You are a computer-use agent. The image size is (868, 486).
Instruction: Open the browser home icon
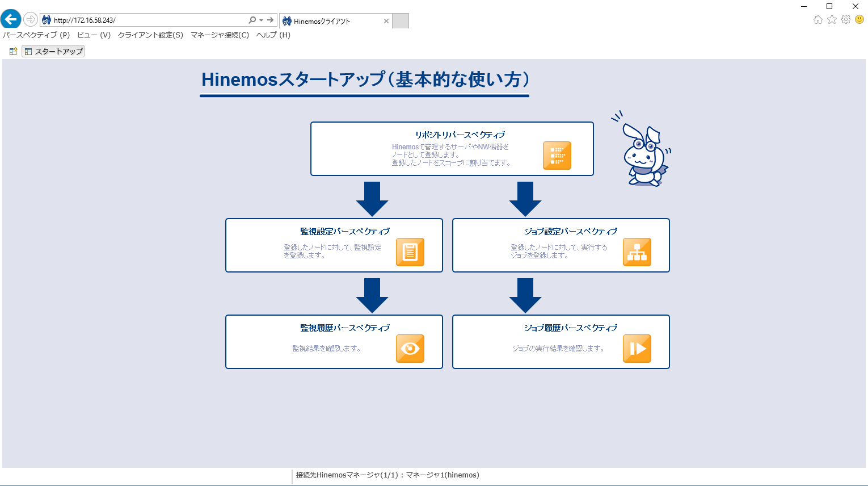point(818,20)
